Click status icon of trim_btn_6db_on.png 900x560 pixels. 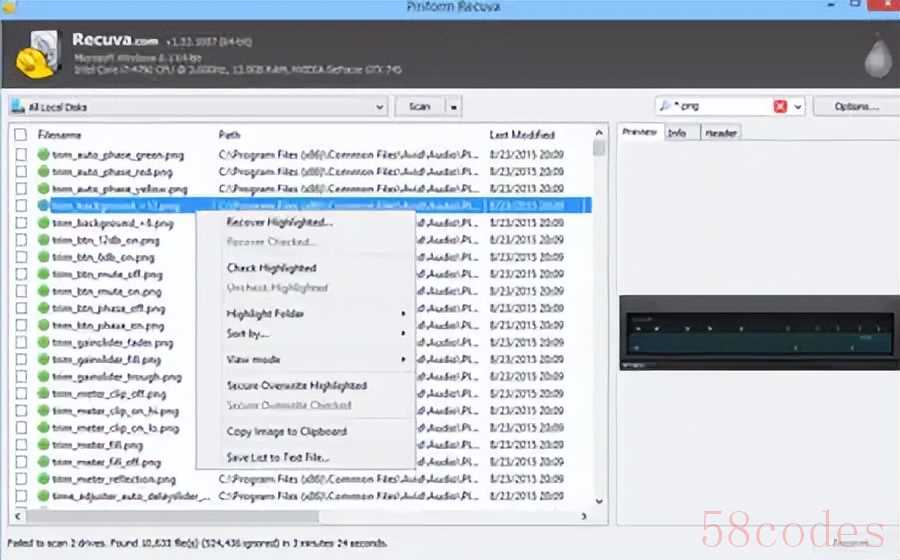pyautogui.click(x=43, y=256)
